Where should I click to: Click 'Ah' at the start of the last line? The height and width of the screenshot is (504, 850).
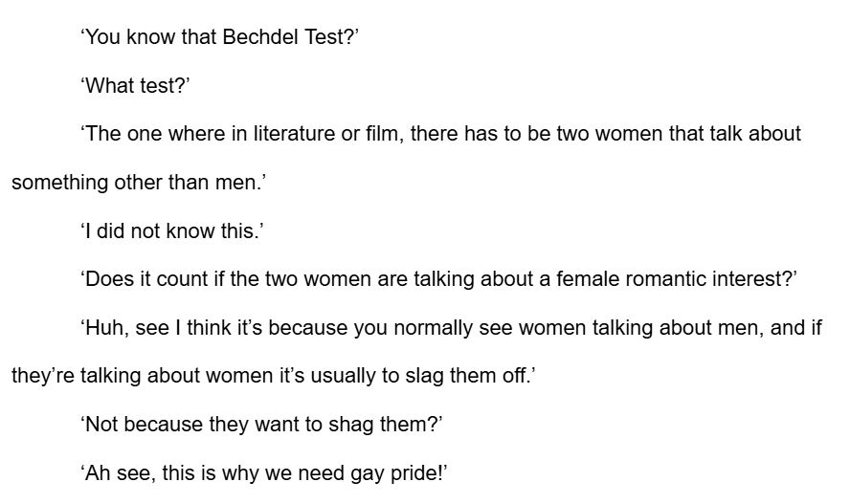(x=99, y=473)
